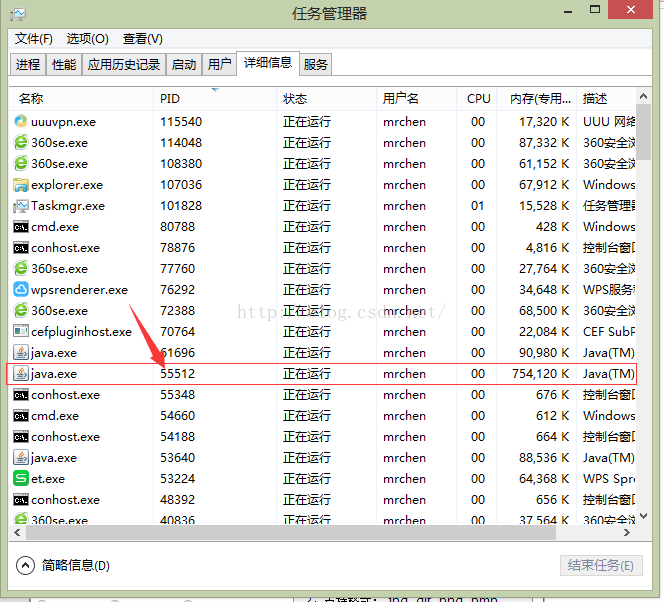Select PID value 115540

click(x=181, y=122)
